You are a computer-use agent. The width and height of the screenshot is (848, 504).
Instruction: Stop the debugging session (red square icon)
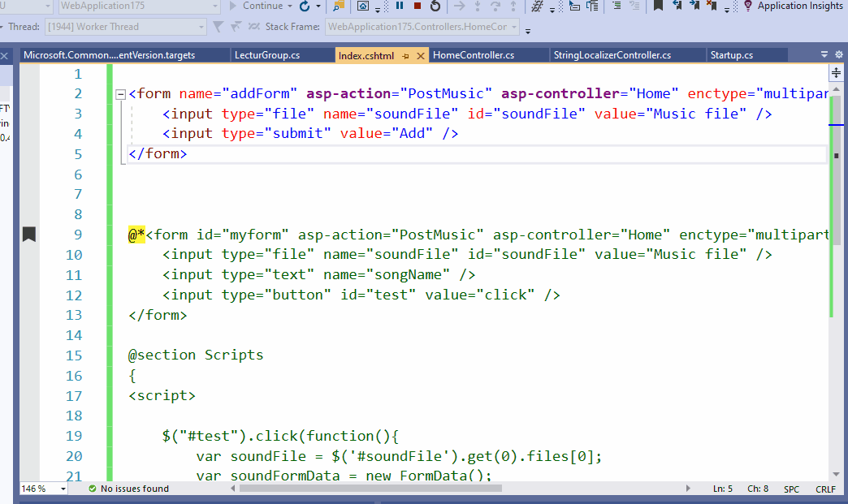point(418,8)
